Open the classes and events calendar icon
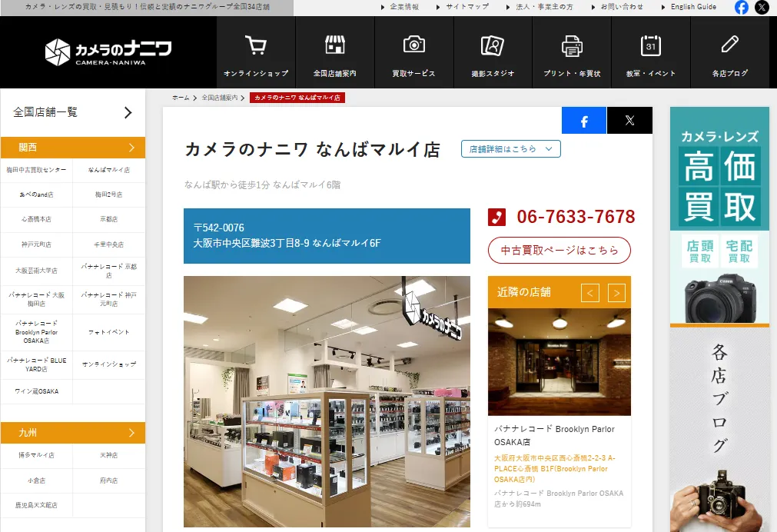Image resolution: width=777 pixels, height=532 pixels. pyautogui.click(x=651, y=45)
